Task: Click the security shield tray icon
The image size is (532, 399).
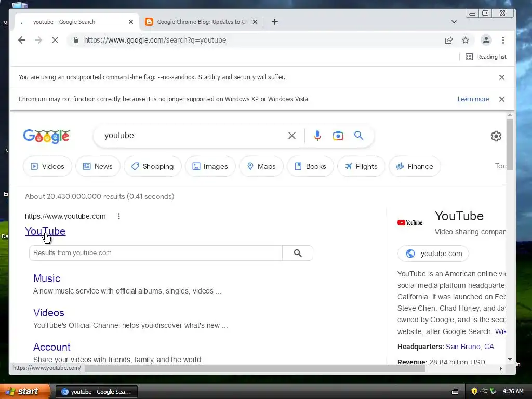Action: (x=474, y=391)
